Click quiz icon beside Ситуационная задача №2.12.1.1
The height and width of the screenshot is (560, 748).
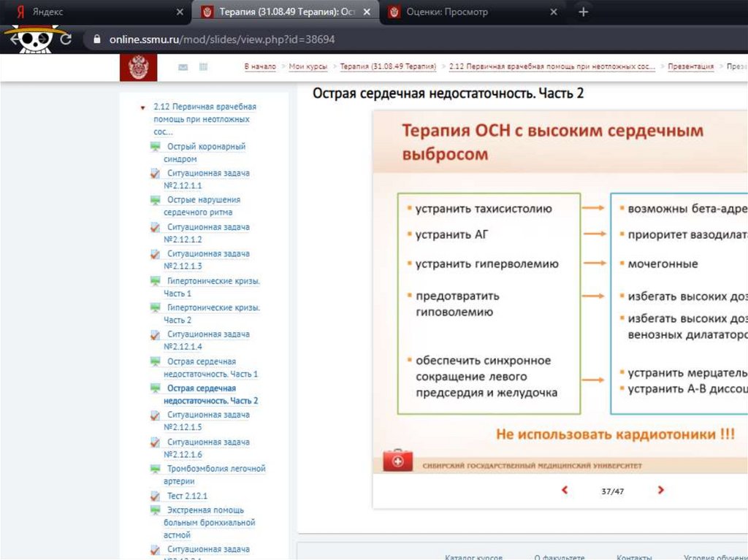(155, 174)
